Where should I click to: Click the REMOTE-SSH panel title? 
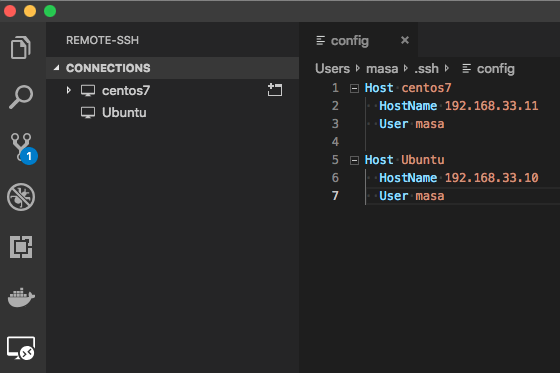[x=102, y=40]
